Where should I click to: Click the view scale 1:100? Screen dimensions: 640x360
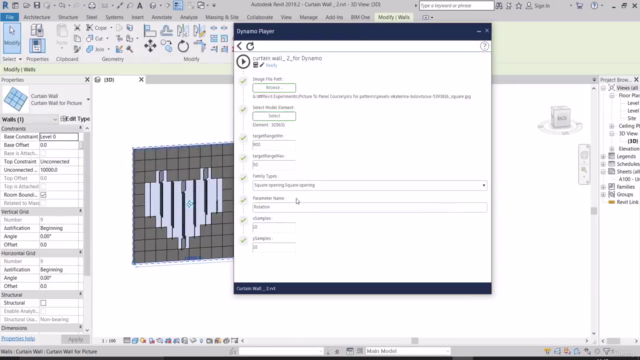tap(109, 340)
